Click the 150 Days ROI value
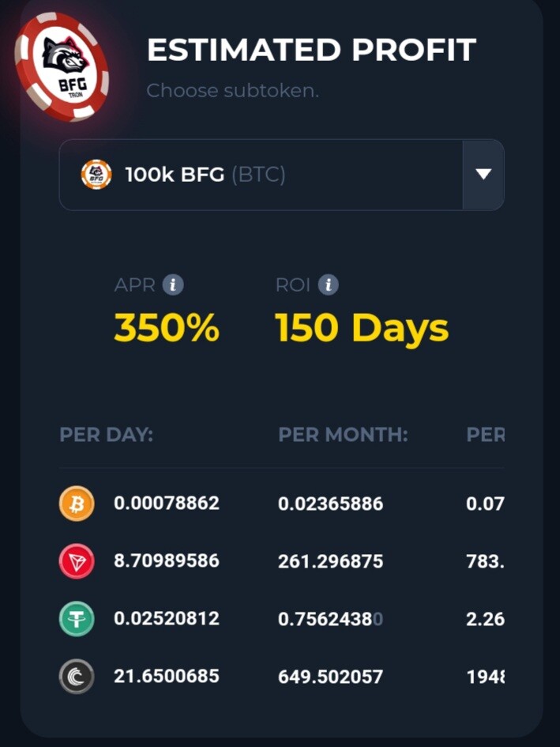Screen dimensions: 560x747 [x=362, y=329]
